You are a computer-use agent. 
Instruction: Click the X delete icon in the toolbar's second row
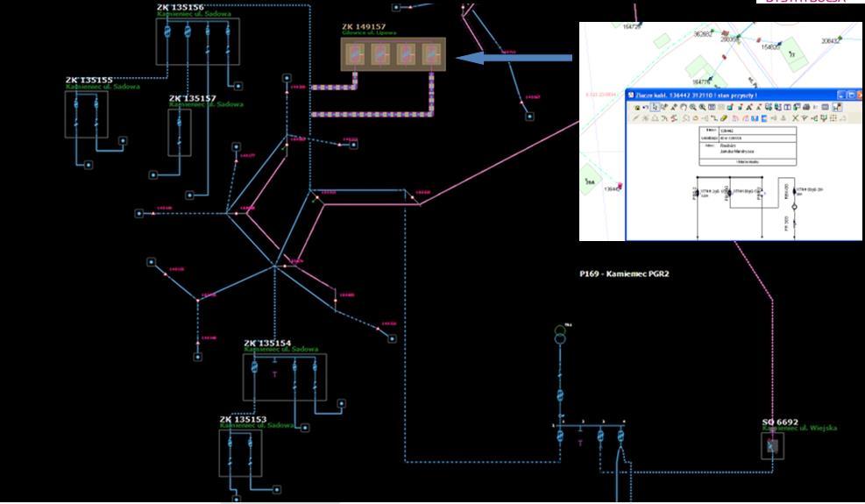[795, 118]
